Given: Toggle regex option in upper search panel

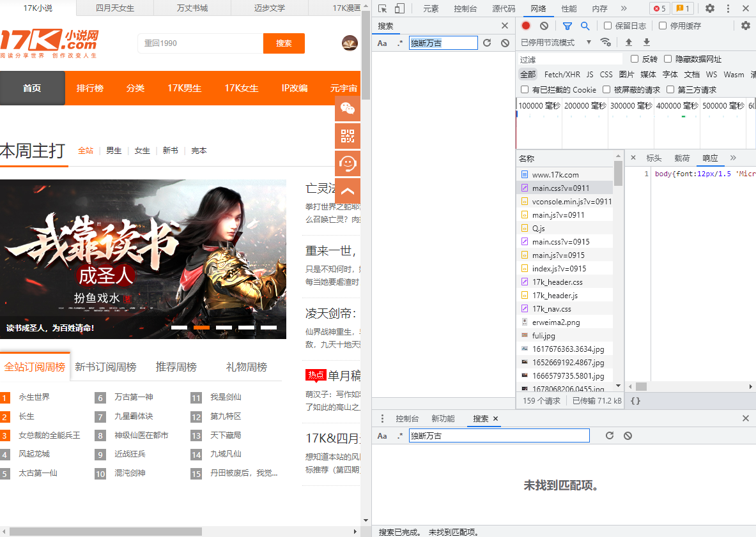Looking at the screenshot, I should pos(399,43).
